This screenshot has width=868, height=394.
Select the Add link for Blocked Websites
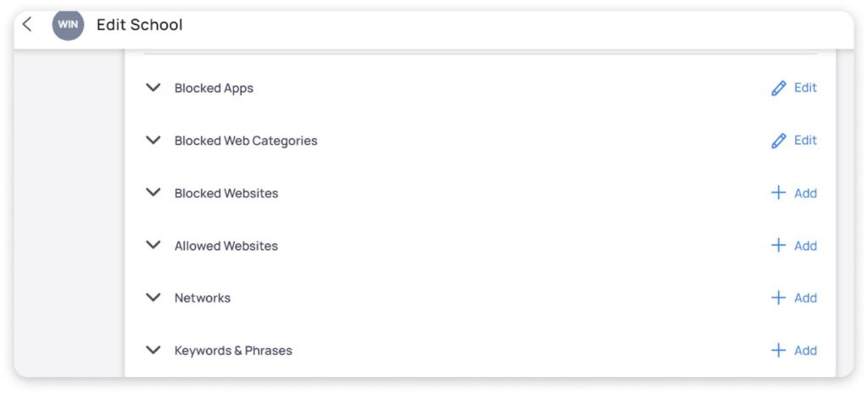(x=805, y=193)
